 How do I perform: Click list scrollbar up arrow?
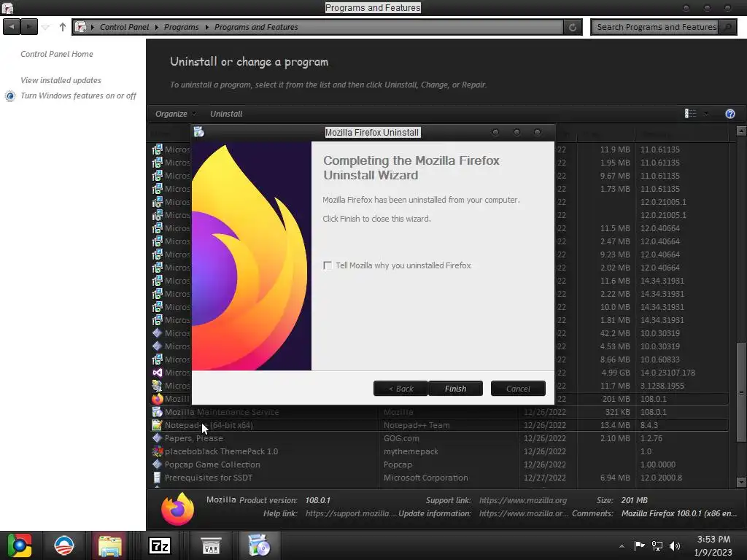pos(741,131)
